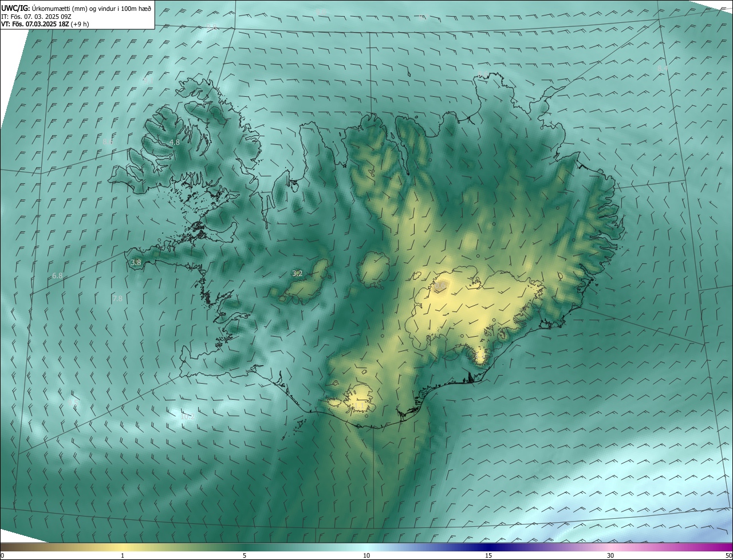This screenshot has width=733, height=560.
Task: Click the 30 tick on the color scale
Action: coord(610,555)
